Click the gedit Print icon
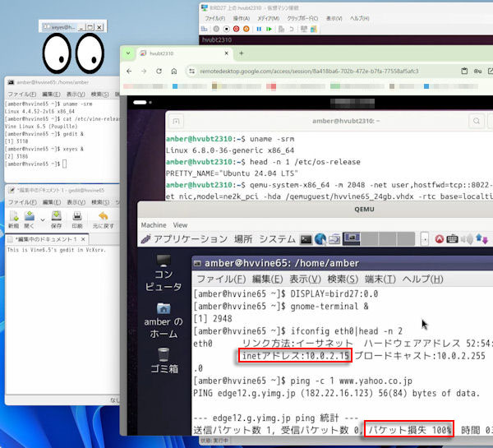493x448 pixels. click(x=77, y=216)
